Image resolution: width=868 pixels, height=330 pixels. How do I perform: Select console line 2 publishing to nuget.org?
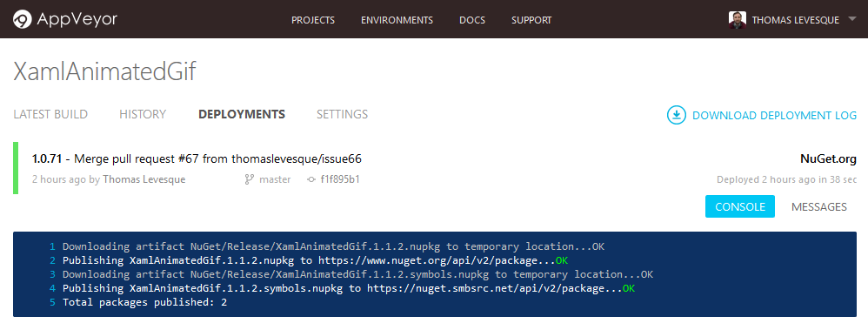click(x=316, y=260)
